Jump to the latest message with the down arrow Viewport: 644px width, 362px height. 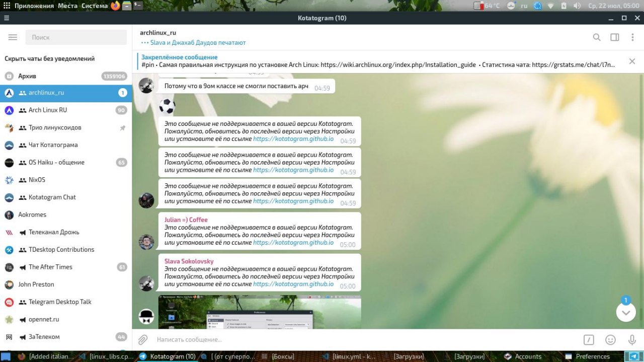click(x=626, y=312)
